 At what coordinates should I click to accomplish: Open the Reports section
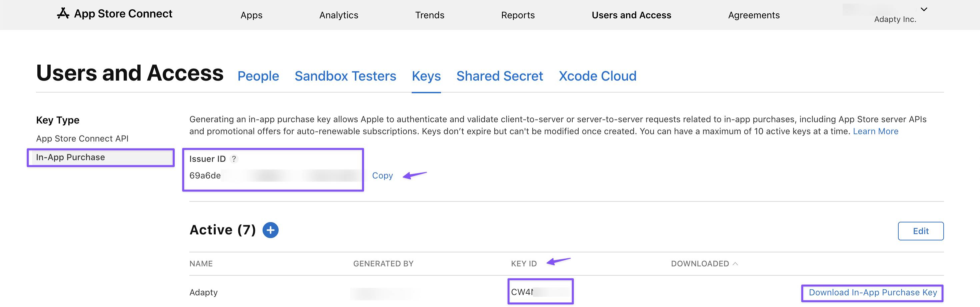pyautogui.click(x=517, y=15)
